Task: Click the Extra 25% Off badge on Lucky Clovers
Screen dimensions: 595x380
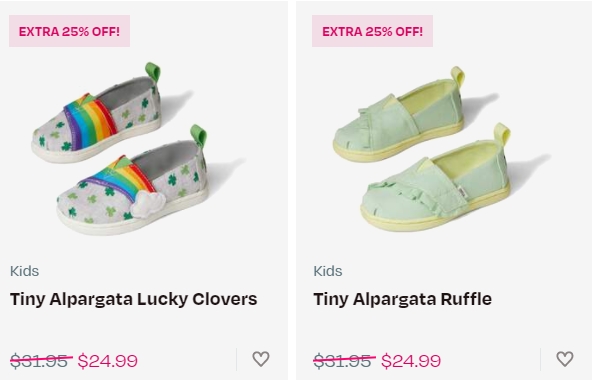Action: [x=69, y=31]
